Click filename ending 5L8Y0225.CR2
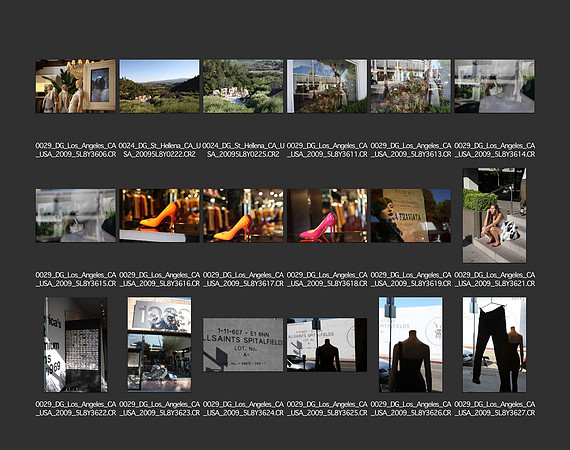This screenshot has height=450, width=570. tap(243, 150)
